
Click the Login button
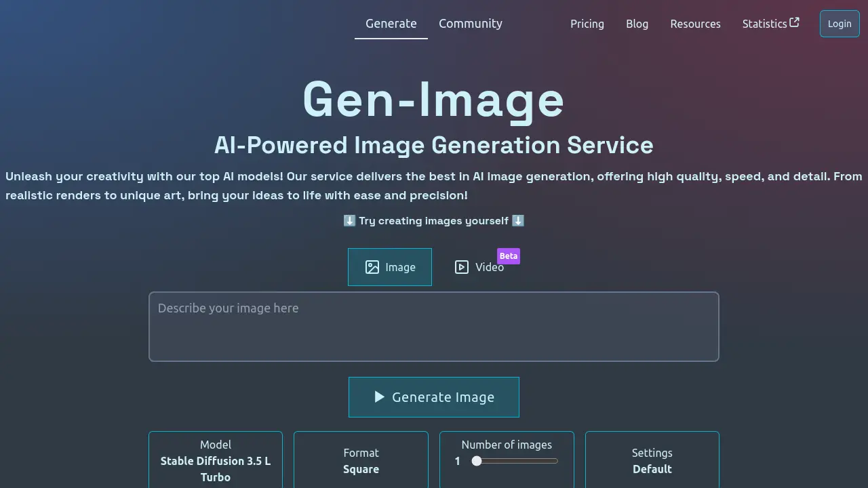point(840,24)
